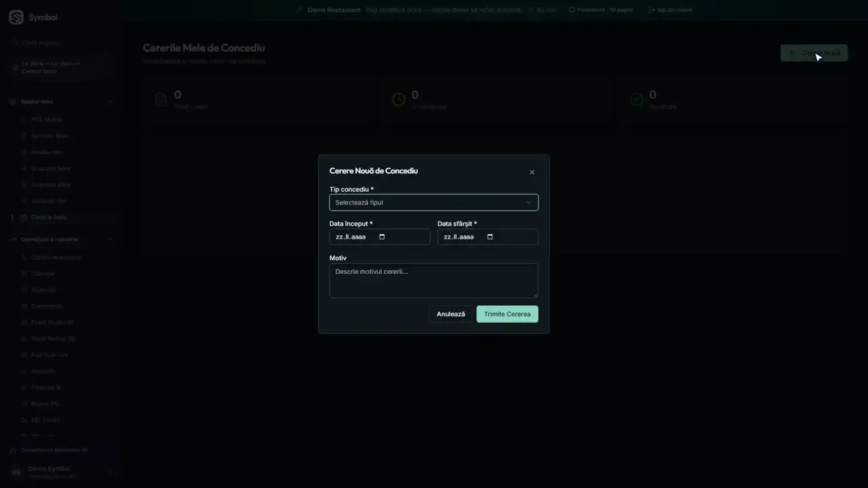Click the Symbai logo icon
The height and width of the screenshot is (488, 868).
point(16,18)
